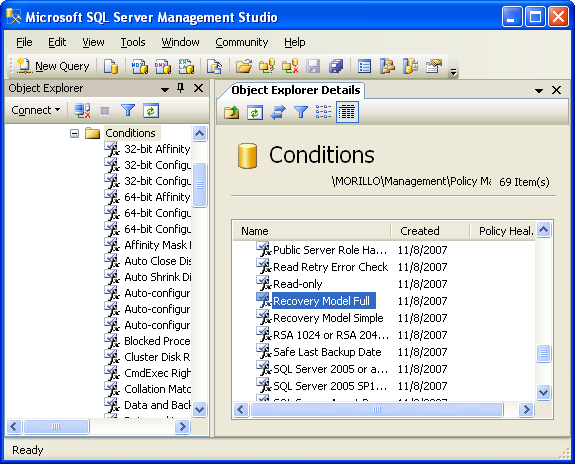575x464 pixels.
Task: Open the Connect dropdown in Object Explorer
Action: tap(36, 110)
